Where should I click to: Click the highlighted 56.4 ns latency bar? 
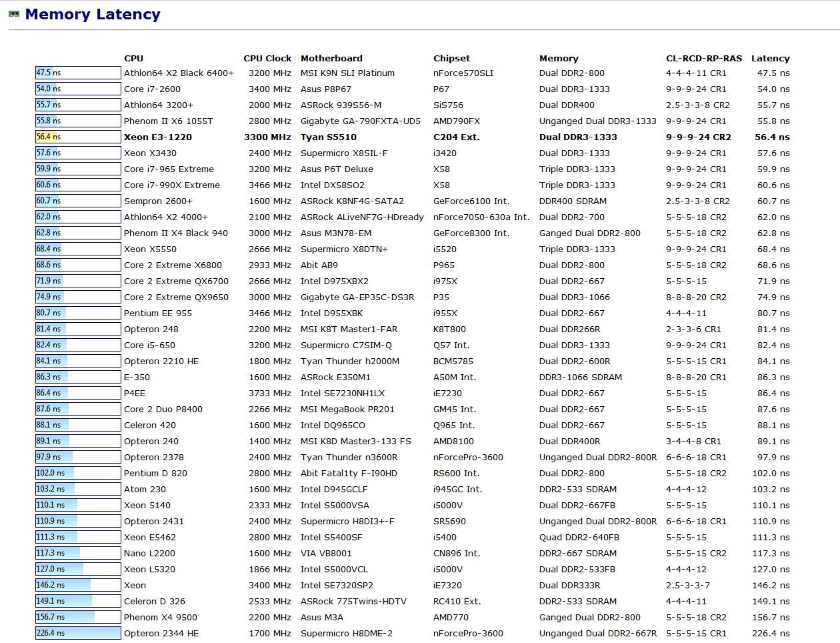[x=78, y=137]
